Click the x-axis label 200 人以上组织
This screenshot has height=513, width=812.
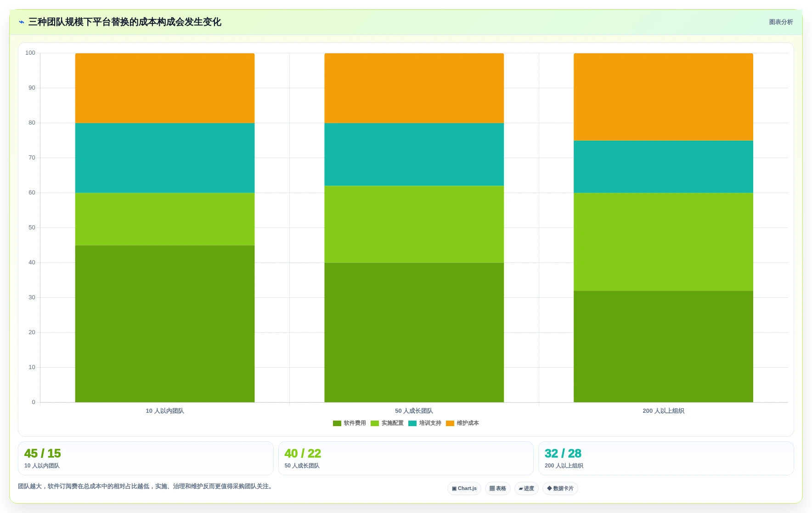(x=663, y=411)
